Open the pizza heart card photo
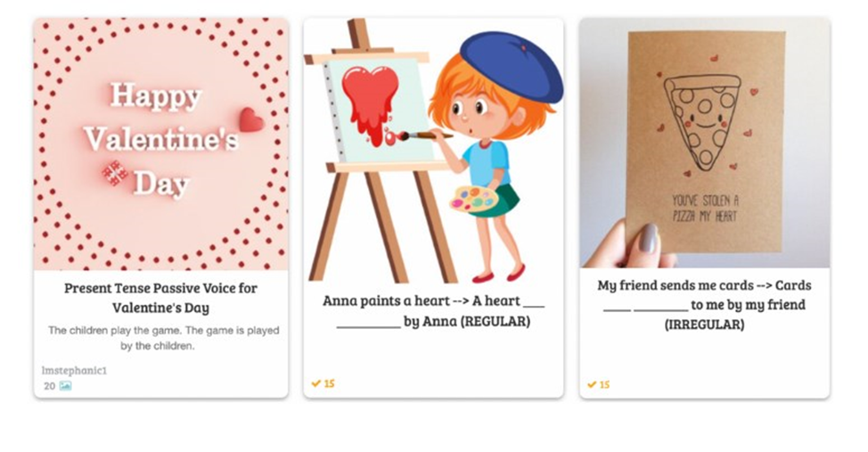The height and width of the screenshot is (452, 868). tap(704, 143)
